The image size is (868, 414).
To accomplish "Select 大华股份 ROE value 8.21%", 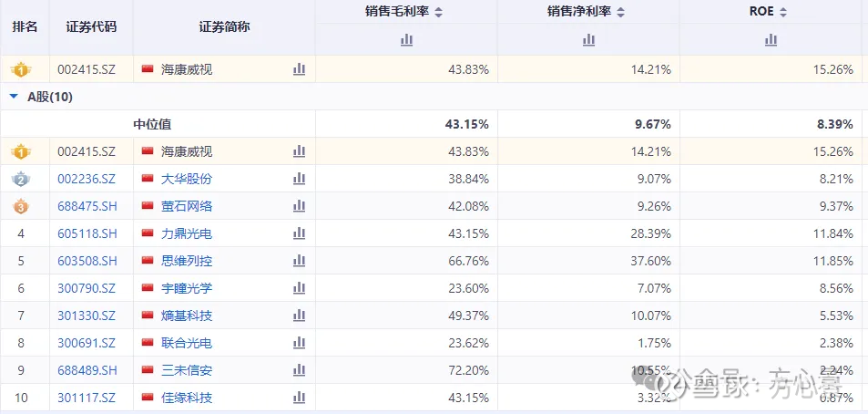I will [836, 179].
